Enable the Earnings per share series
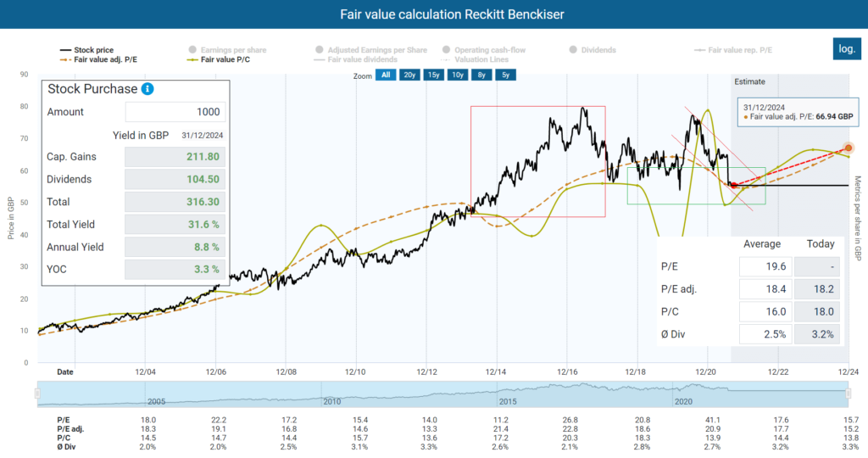The image size is (868, 458). 227,50
